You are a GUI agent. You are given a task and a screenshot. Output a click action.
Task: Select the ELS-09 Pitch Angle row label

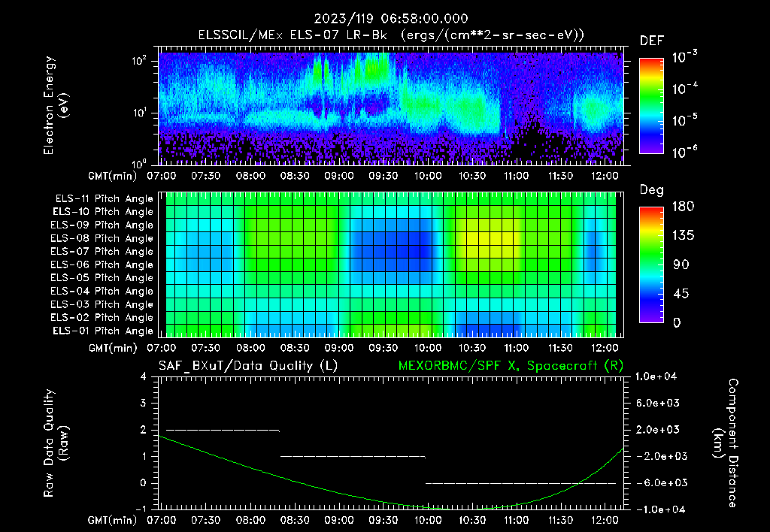[102, 225]
